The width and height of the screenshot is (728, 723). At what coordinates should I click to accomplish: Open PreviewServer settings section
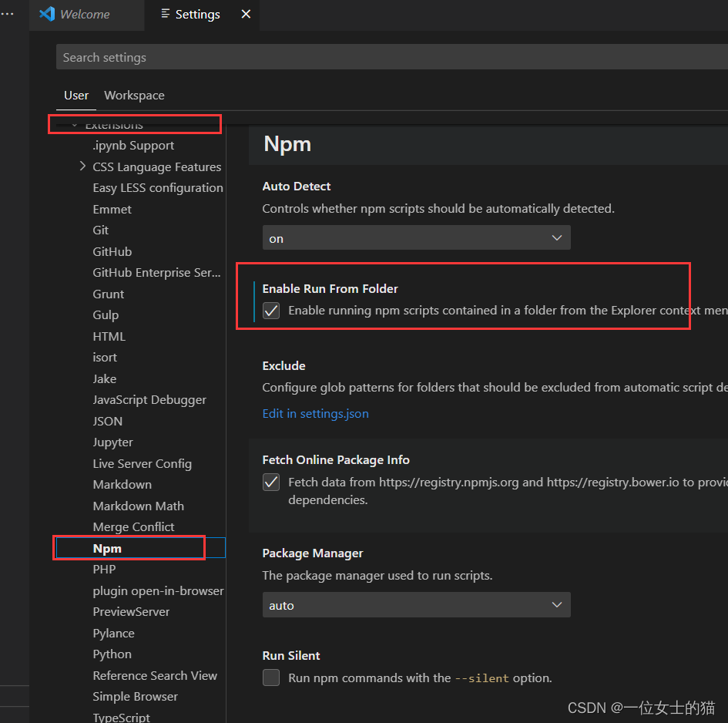[131, 611]
